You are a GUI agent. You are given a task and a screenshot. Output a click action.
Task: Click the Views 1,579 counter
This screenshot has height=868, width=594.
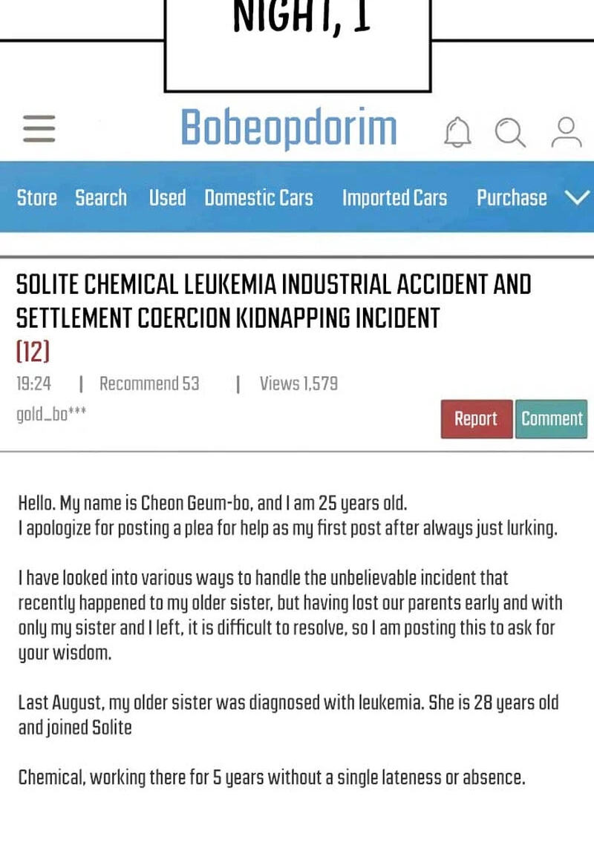(x=298, y=384)
